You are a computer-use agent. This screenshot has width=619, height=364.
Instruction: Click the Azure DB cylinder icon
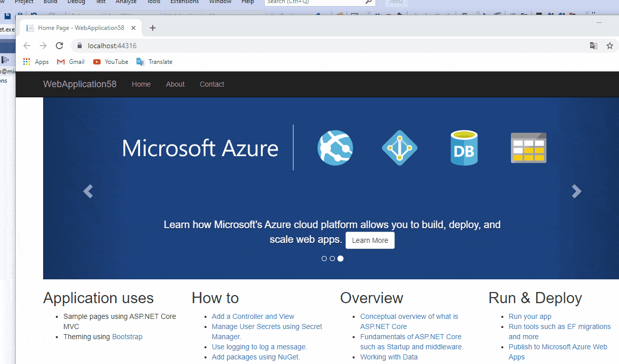tap(464, 148)
